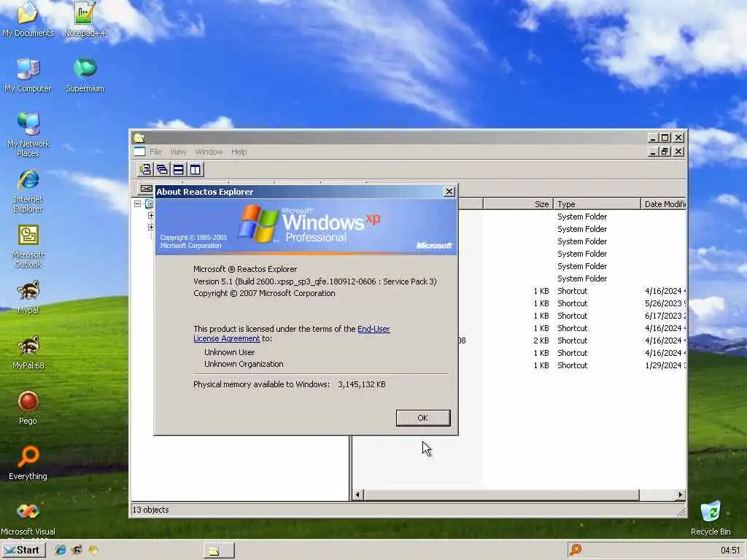Click the folder icon in Explorer's title bar
747x560 pixels.
pos(139,138)
